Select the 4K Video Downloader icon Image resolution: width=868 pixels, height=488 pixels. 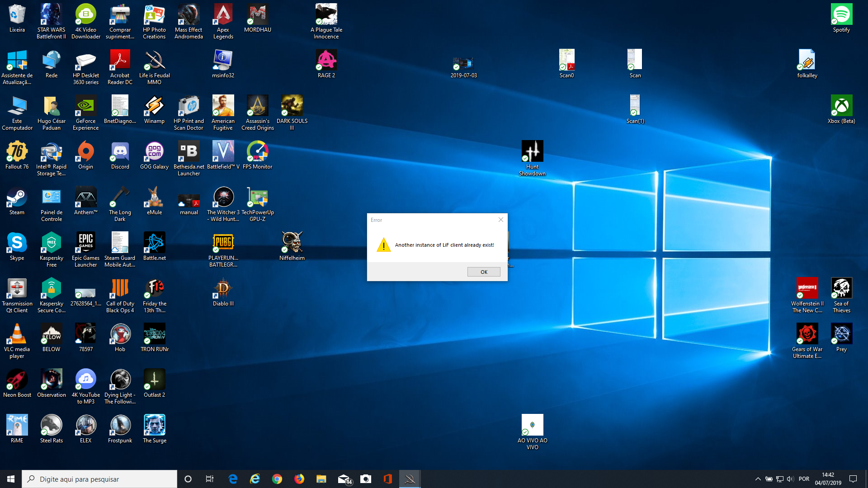pos(86,22)
